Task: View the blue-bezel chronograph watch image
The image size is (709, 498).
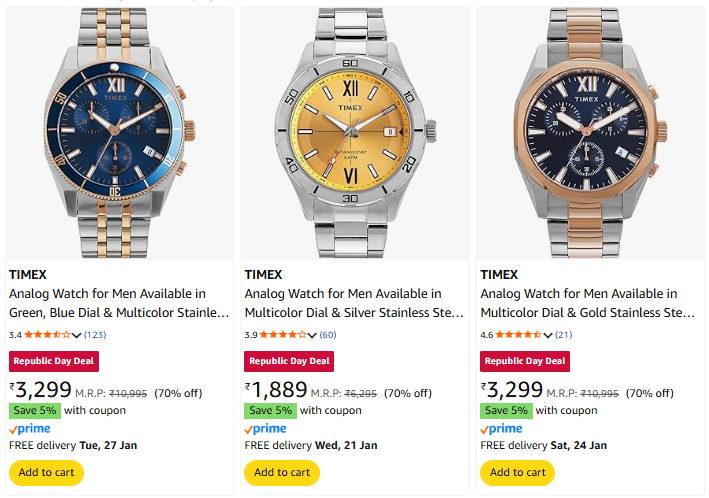Action: click(x=118, y=133)
